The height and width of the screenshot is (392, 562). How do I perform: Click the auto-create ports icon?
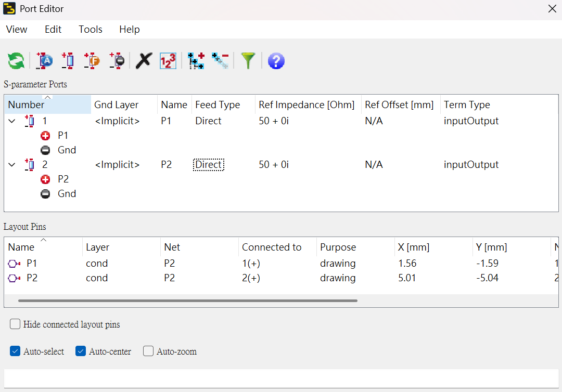tap(44, 60)
